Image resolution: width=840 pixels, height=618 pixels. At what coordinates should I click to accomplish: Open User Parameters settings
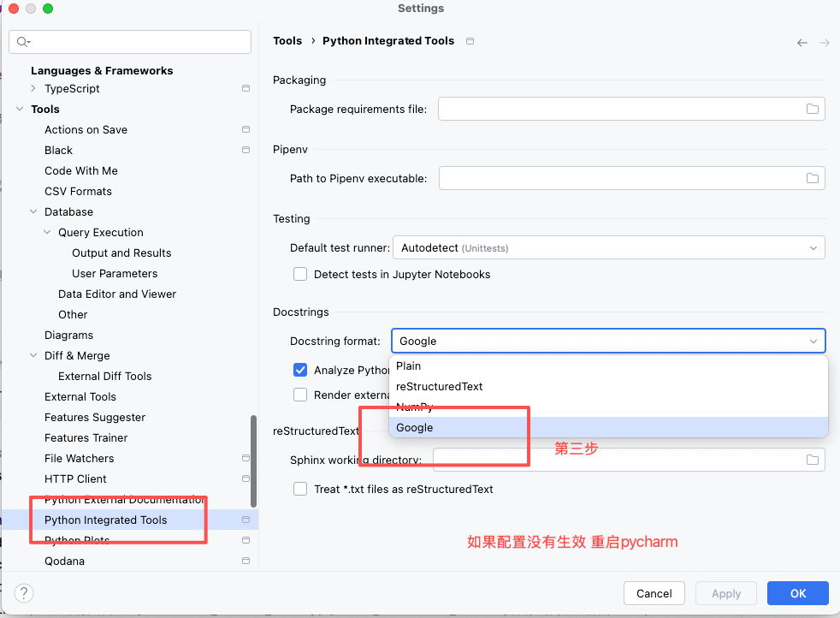tap(115, 273)
